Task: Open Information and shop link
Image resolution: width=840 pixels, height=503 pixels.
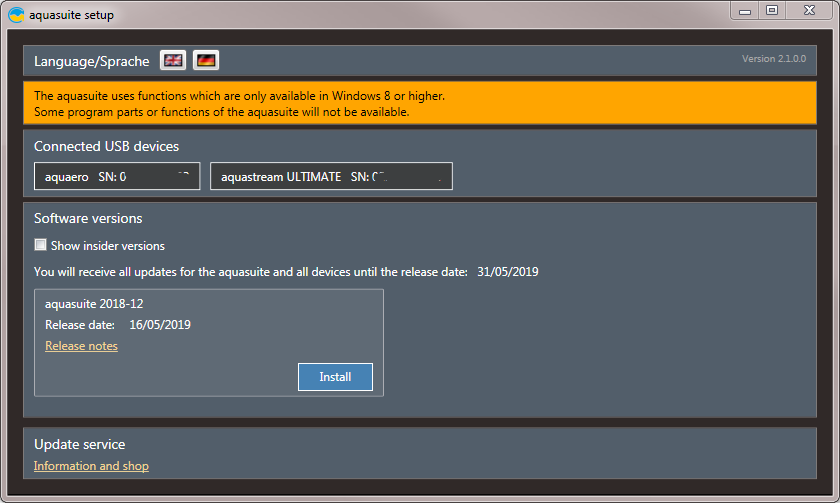Action: pos(91,466)
